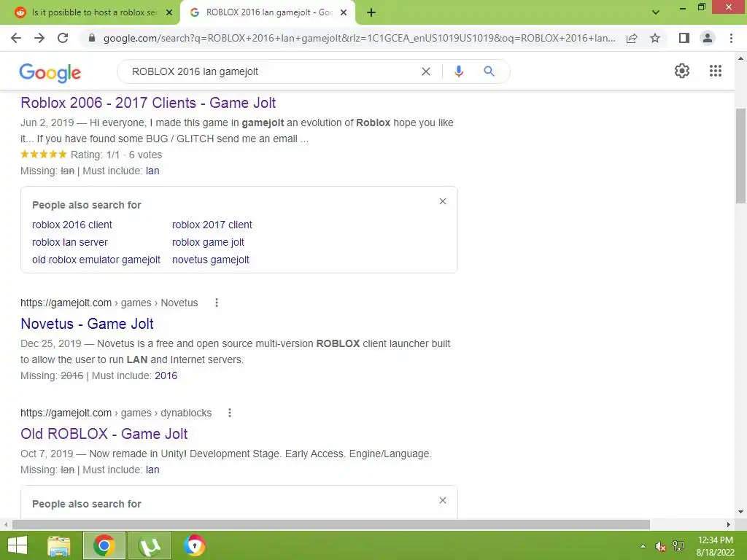The height and width of the screenshot is (560, 747).
Task: Open network status tray icon
Action: click(x=678, y=546)
